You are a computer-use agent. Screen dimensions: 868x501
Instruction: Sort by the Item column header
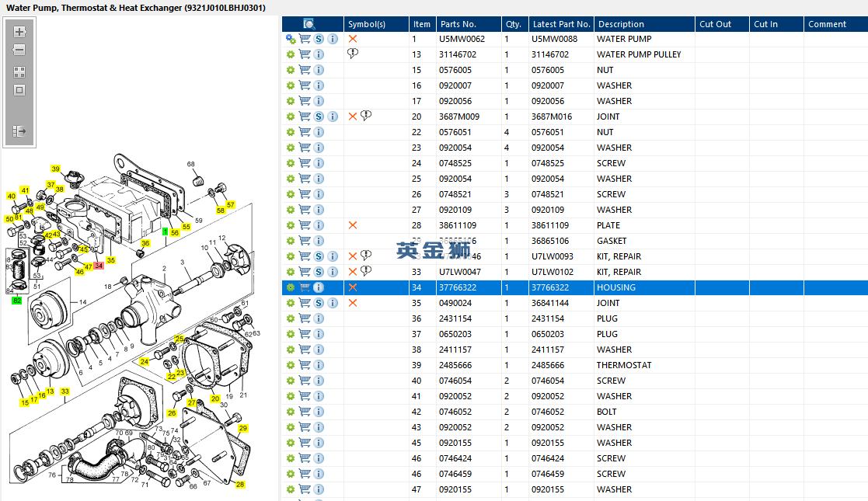(x=423, y=24)
